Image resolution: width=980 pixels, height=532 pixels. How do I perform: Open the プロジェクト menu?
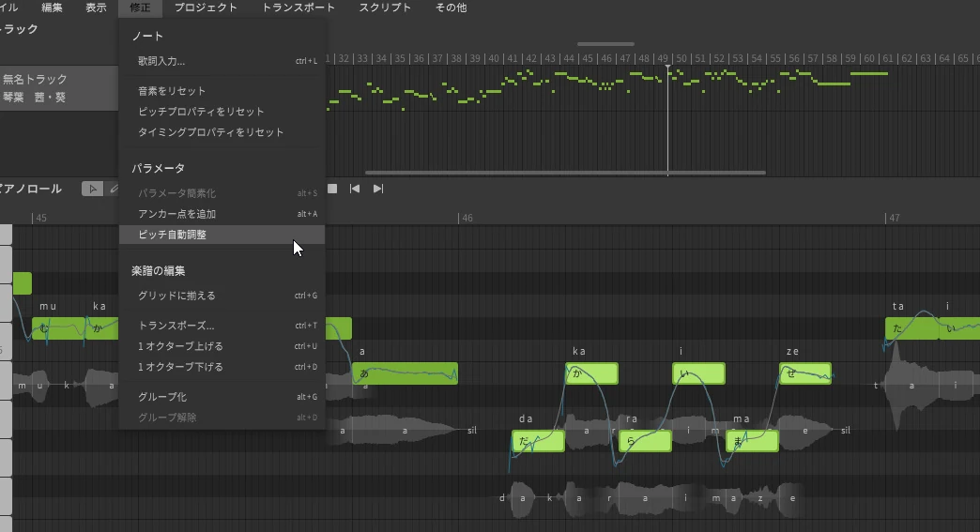pyautogui.click(x=206, y=8)
